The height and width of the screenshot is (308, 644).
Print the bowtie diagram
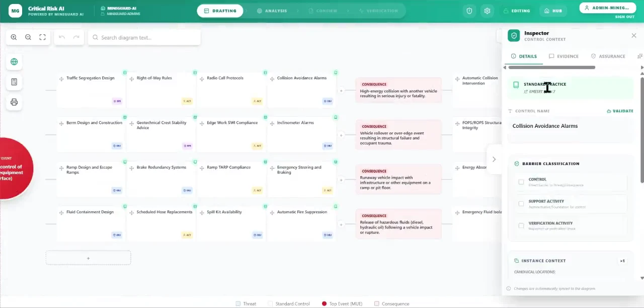pyautogui.click(x=14, y=102)
